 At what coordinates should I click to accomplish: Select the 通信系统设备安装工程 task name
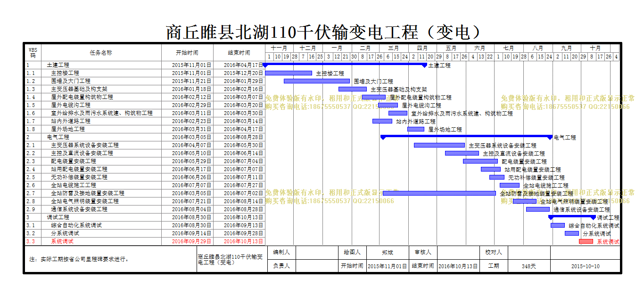pos(79,209)
